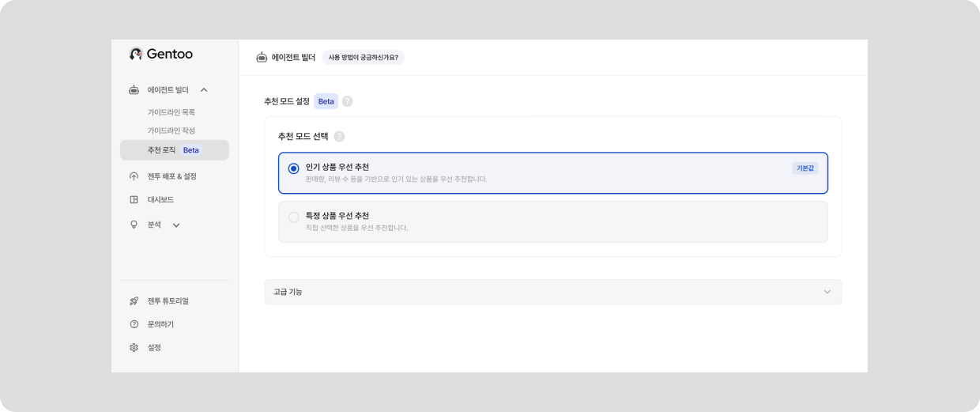
Task: Click the robot icon beside 에이전트 빌더 in sidebar
Action: (134, 90)
